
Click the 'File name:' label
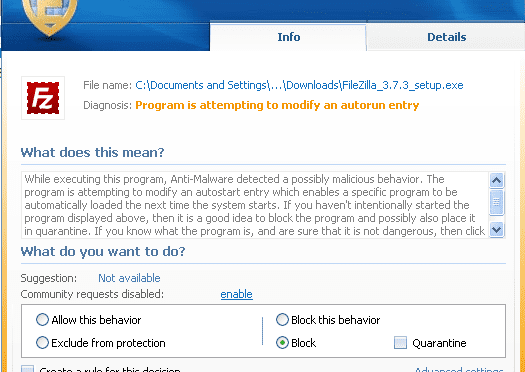[107, 85]
